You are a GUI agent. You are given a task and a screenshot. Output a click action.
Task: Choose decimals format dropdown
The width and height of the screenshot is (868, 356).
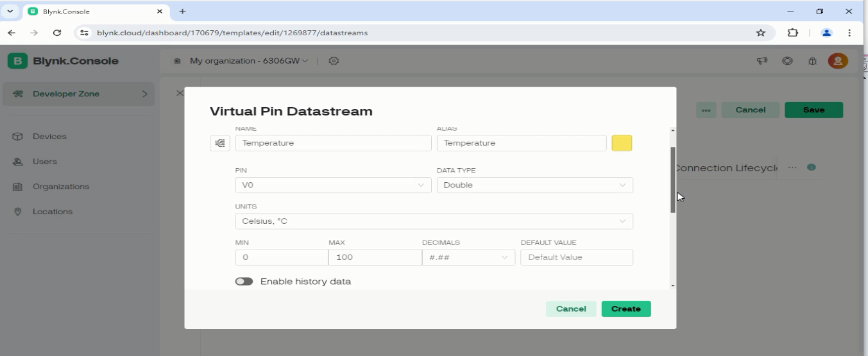(x=468, y=257)
